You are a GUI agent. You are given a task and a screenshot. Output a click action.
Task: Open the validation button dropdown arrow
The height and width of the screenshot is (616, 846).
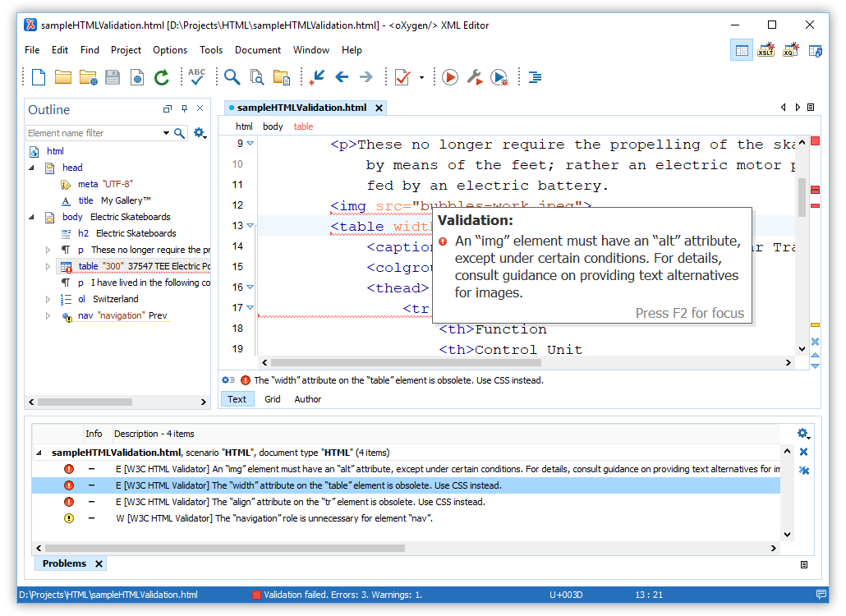pyautogui.click(x=421, y=78)
